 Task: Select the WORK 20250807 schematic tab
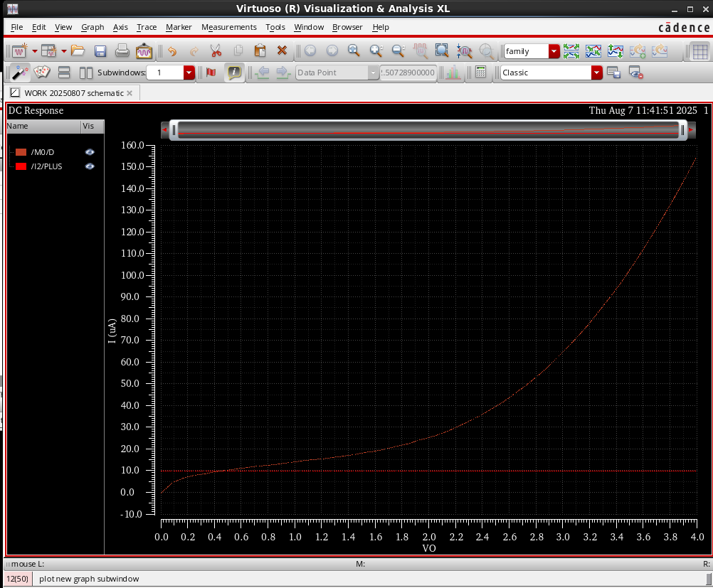pyautogui.click(x=74, y=93)
